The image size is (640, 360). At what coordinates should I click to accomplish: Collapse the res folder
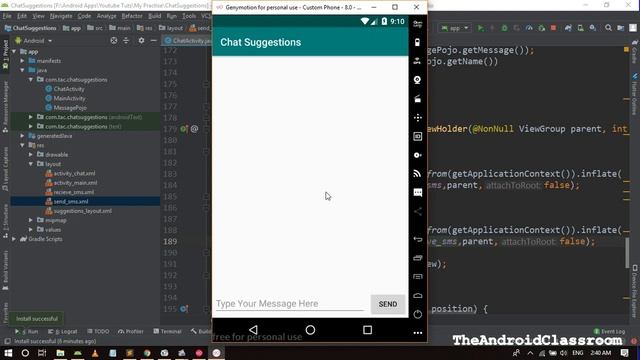coord(22,145)
